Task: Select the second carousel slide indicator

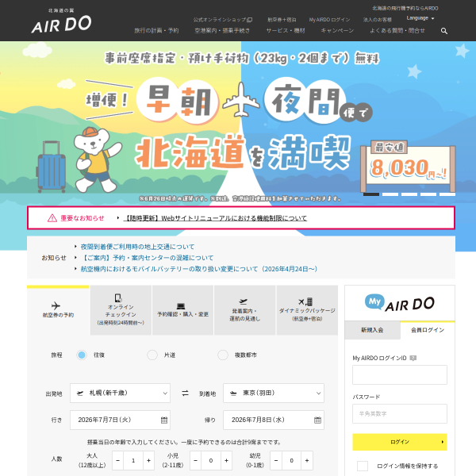Action: tap(390, 194)
